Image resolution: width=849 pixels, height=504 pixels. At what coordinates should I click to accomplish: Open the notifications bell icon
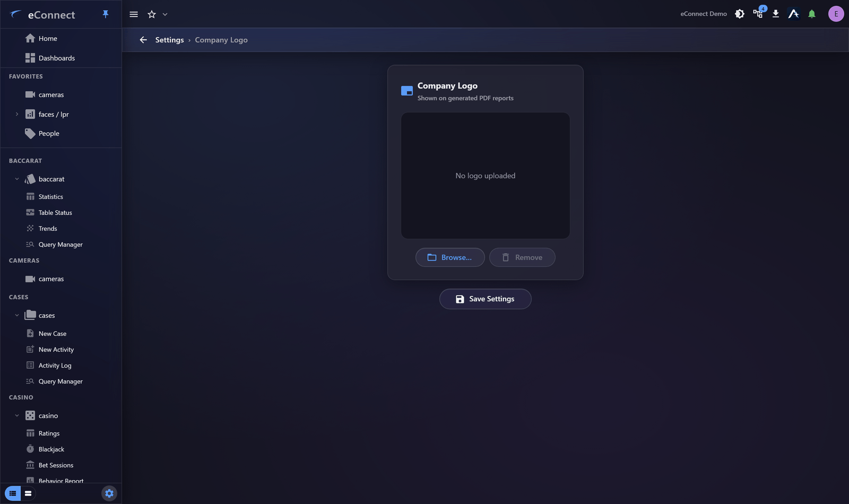point(812,14)
